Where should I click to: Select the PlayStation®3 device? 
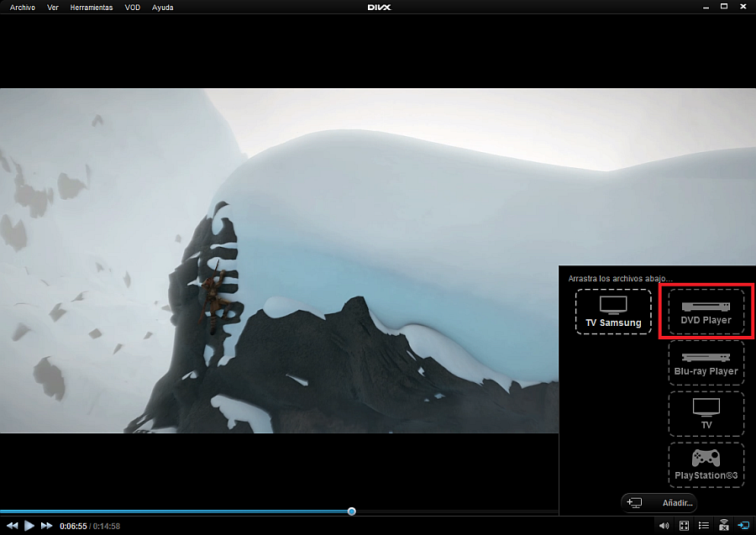pyautogui.click(x=706, y=465)
